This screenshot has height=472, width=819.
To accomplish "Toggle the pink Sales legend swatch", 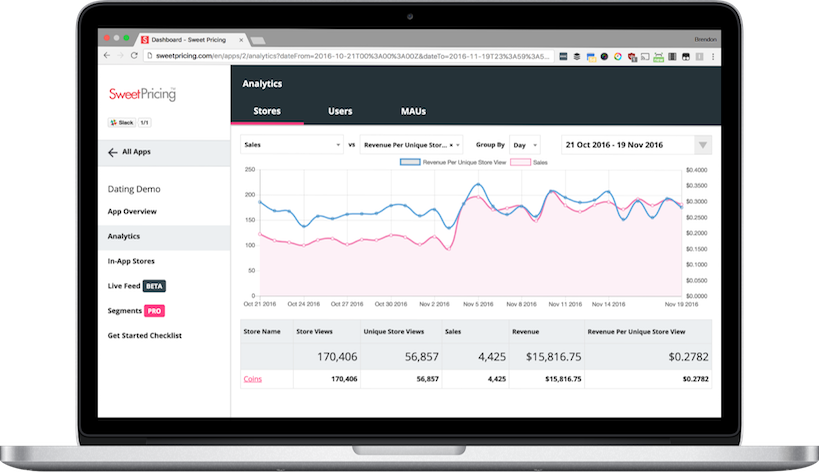I will (x=520, y=162).
